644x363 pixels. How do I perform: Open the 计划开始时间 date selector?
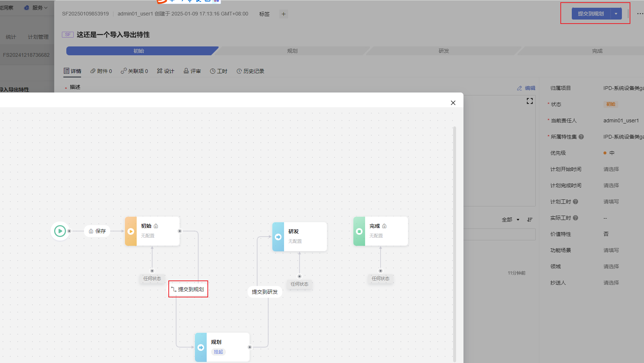[611, 169]
